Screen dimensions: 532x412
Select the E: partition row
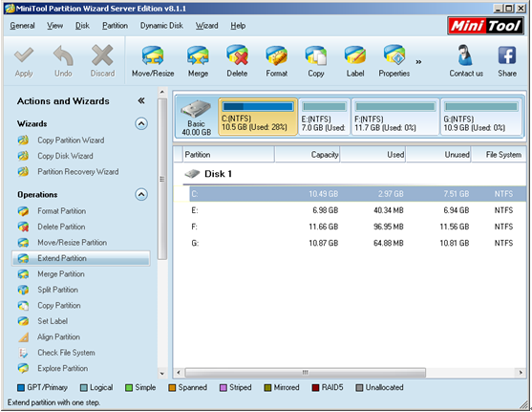click(350, 210)
